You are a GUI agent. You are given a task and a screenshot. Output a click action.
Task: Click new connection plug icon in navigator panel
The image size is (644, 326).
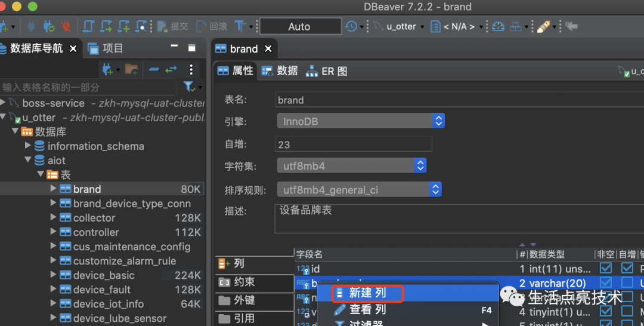pyautogui.click(x=107, y=69)
